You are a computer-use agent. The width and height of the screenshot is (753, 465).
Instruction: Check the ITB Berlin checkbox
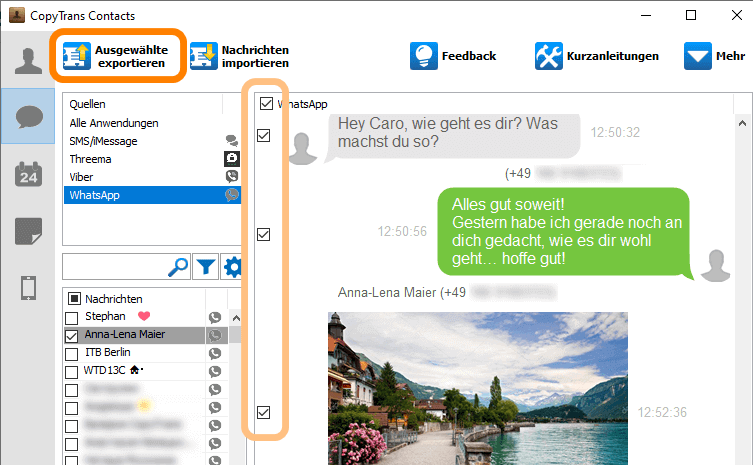(72, 354)
